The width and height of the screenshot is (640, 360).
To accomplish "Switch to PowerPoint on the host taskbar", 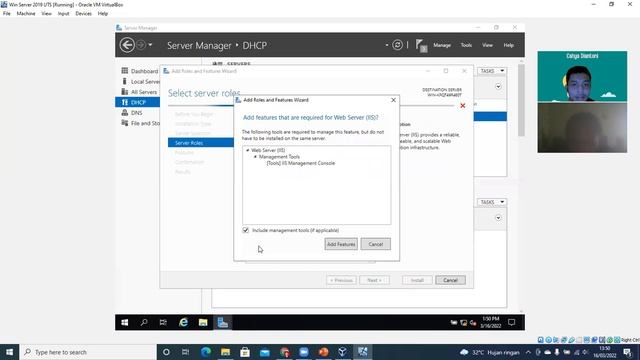I will [x=323, y=352].
